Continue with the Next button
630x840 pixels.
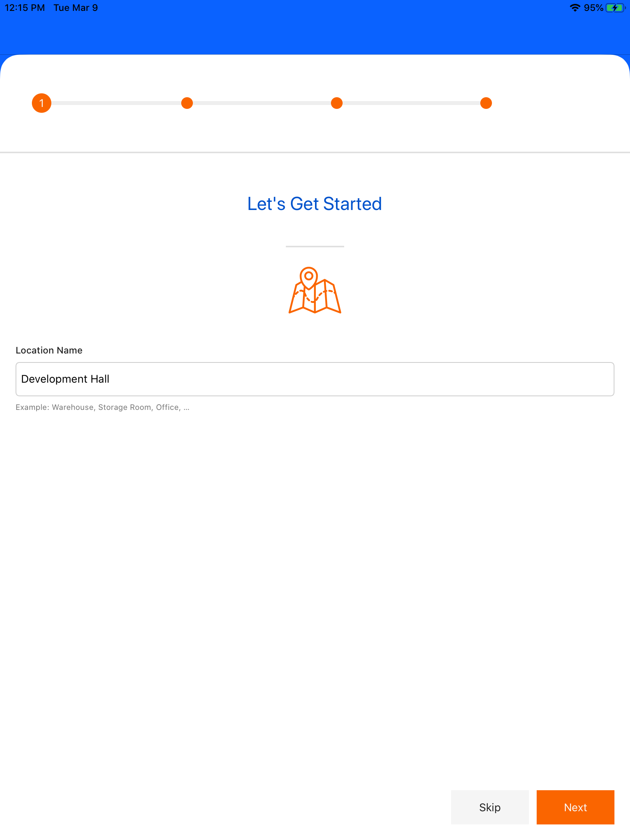[x=576, y=807]
